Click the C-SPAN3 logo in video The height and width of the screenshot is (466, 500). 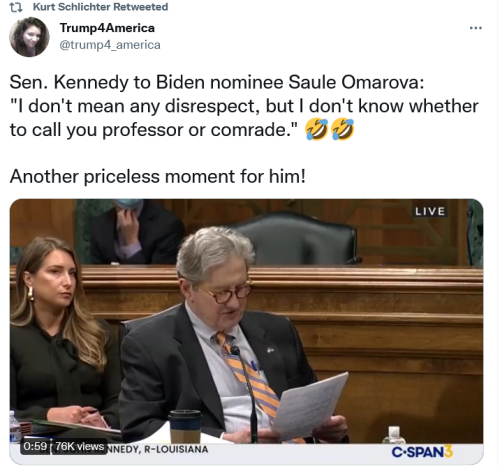point(422,452)
